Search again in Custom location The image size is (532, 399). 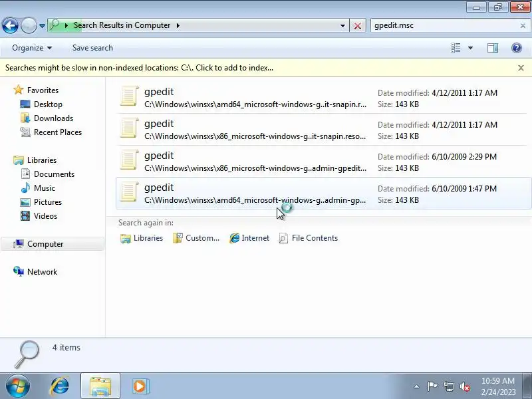(x=196, y=238)
